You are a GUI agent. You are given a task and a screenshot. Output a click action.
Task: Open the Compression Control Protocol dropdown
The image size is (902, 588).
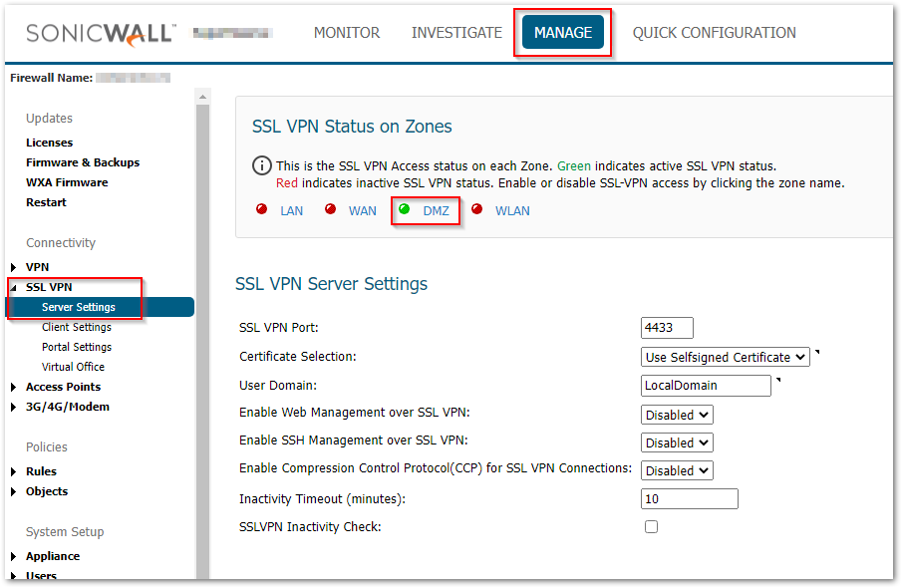click(677, 470)
